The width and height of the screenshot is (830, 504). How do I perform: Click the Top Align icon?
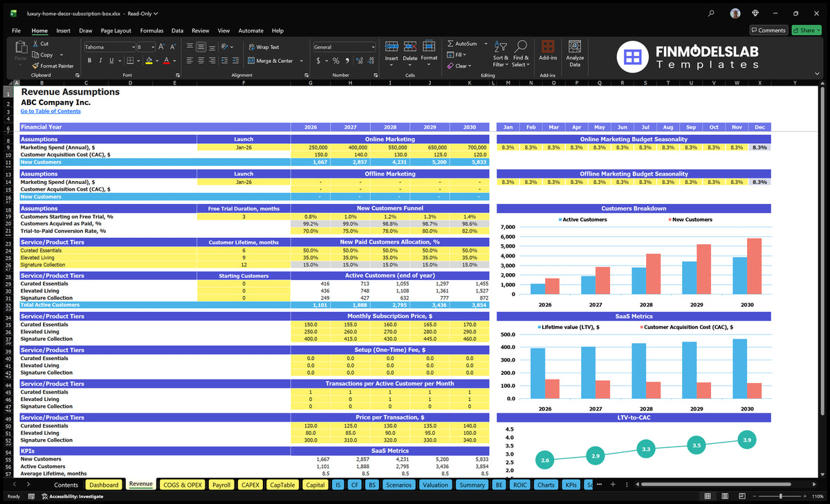click(x=190, y=47)
